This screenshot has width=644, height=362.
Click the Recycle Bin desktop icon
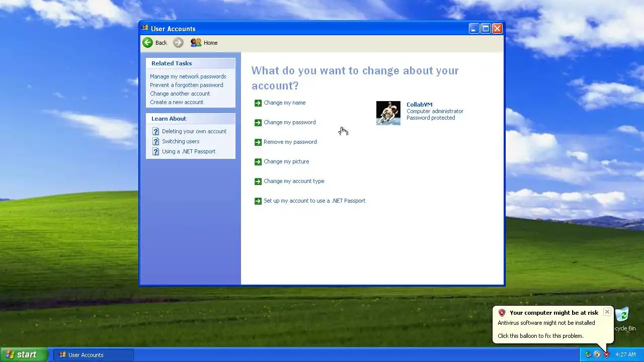(622, 315)
